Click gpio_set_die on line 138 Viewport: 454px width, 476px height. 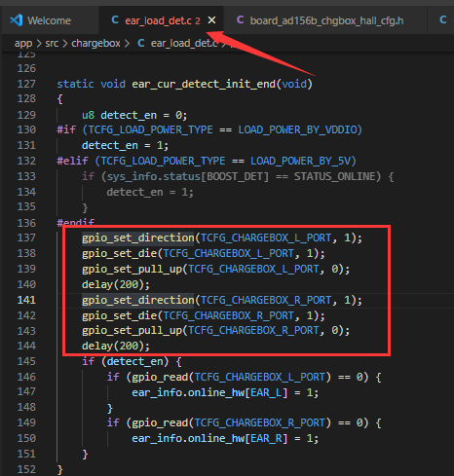click(x=120, y=253)
